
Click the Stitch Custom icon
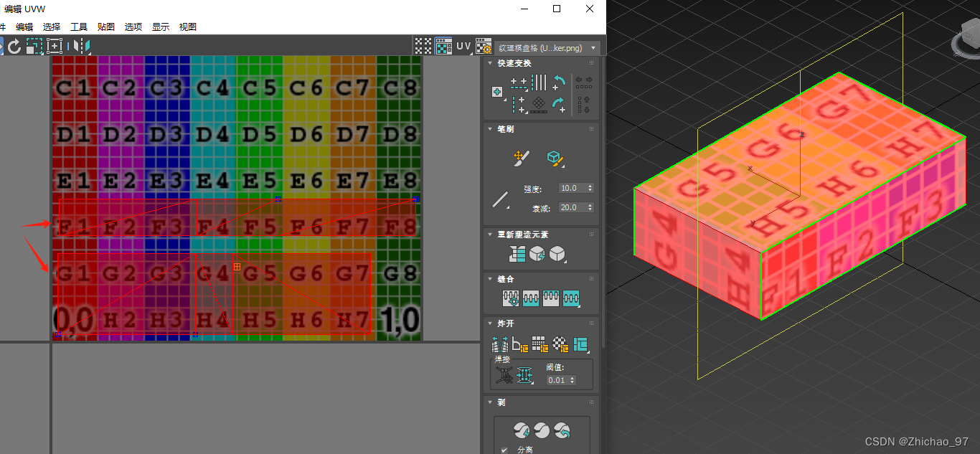click(571, 298)
